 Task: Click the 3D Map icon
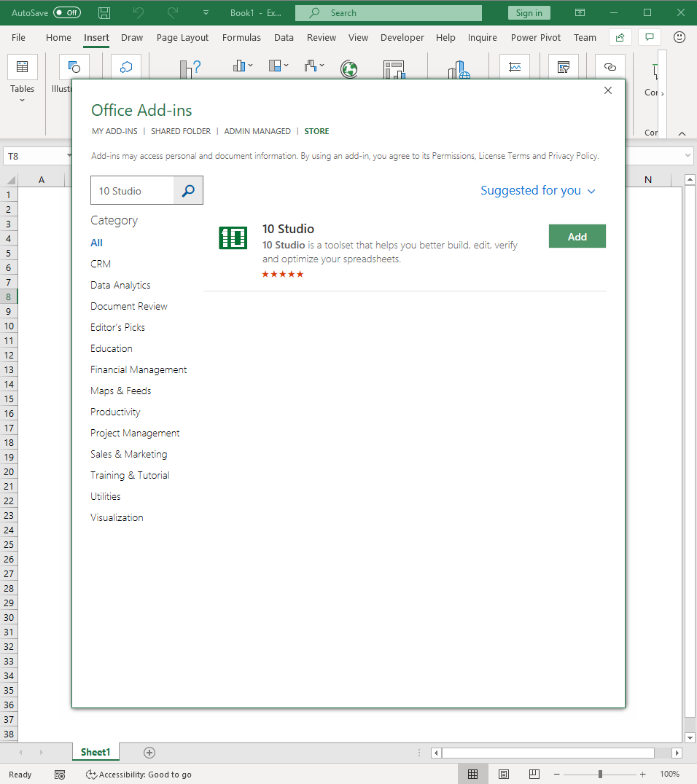pos(459,70)
